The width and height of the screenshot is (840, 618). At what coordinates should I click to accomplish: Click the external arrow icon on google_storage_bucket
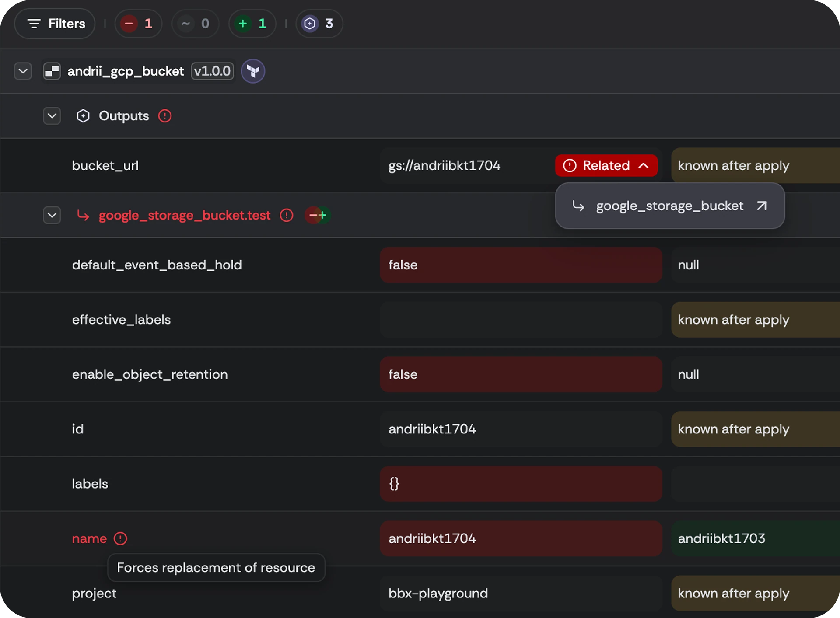tap(762, 206)
